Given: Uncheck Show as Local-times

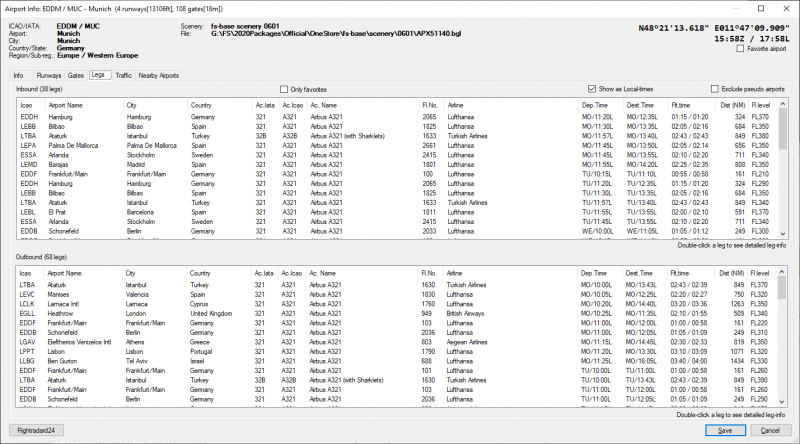Looking at the screenshot, I should (564, 89).
